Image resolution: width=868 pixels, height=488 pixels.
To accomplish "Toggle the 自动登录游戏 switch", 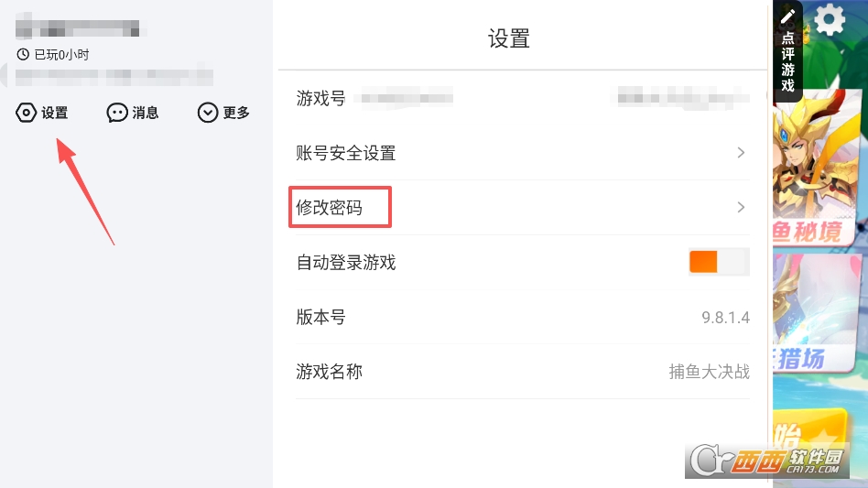I will click(719, 262).
